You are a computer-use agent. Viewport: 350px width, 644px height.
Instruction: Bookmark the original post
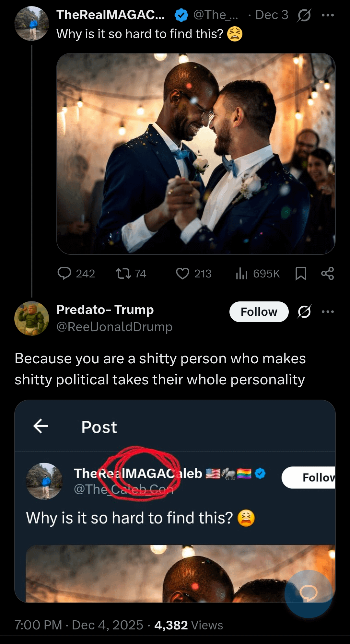pyautogui.click(x=301, y=273)
